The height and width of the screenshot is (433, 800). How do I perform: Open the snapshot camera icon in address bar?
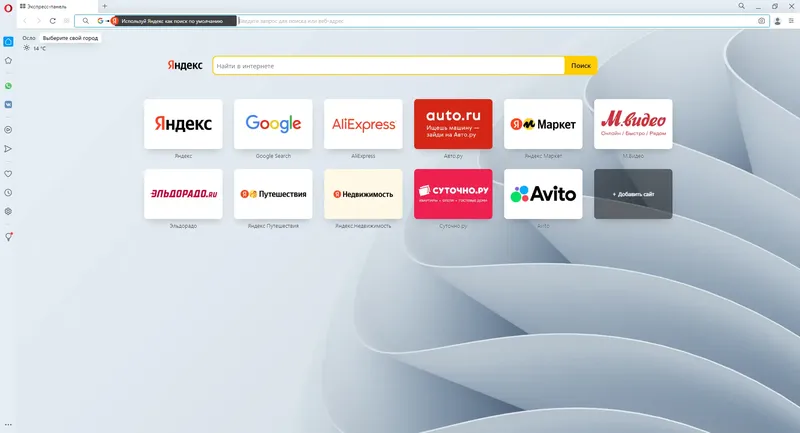point(761,21)
